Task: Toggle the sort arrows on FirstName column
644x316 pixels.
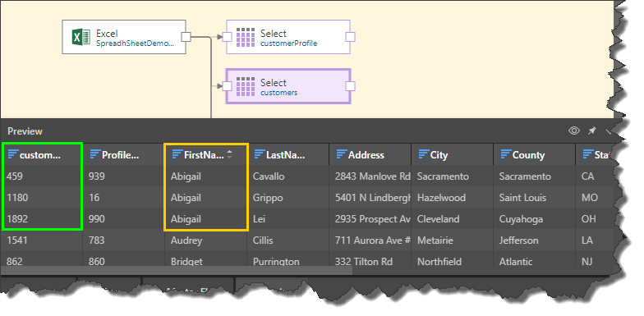Action: 230,154
